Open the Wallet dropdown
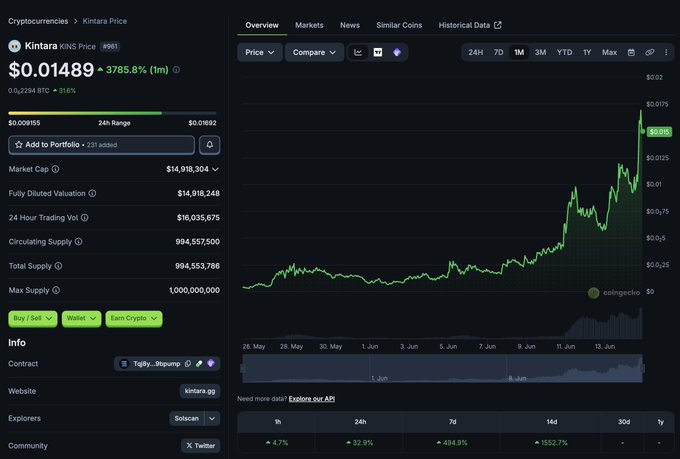This screenshot has height=459, width=680. point(82,318)
